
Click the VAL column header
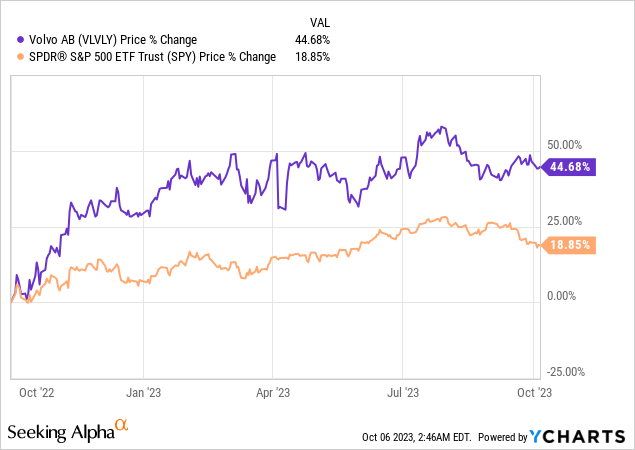(x=316, y=20)
